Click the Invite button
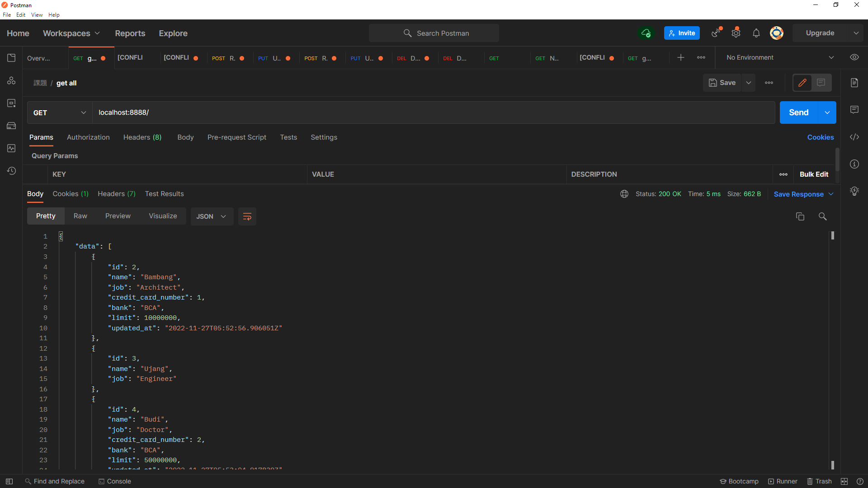This screenshot has width=868, height=488. click(x=682, y=33)
